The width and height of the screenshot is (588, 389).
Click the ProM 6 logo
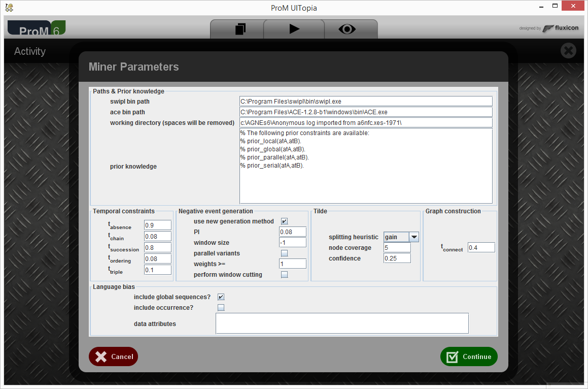click(x=37, y=28)
